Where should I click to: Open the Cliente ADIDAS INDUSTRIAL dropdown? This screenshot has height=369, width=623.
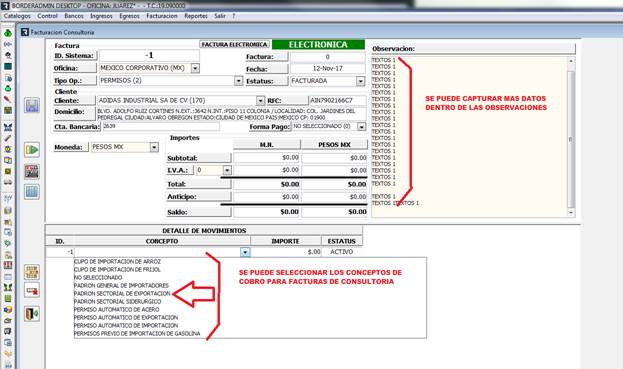(260, 100)
